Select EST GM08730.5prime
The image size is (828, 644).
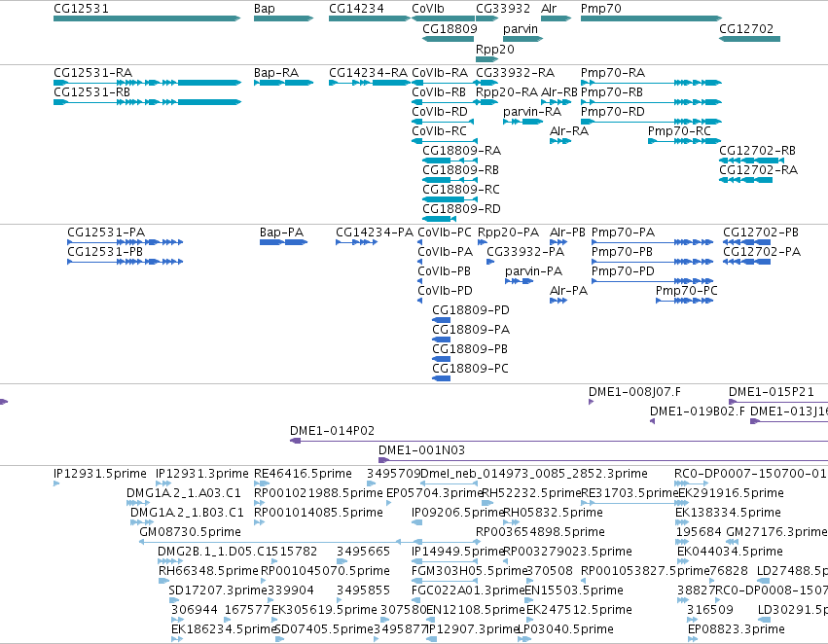pos(309,542)
